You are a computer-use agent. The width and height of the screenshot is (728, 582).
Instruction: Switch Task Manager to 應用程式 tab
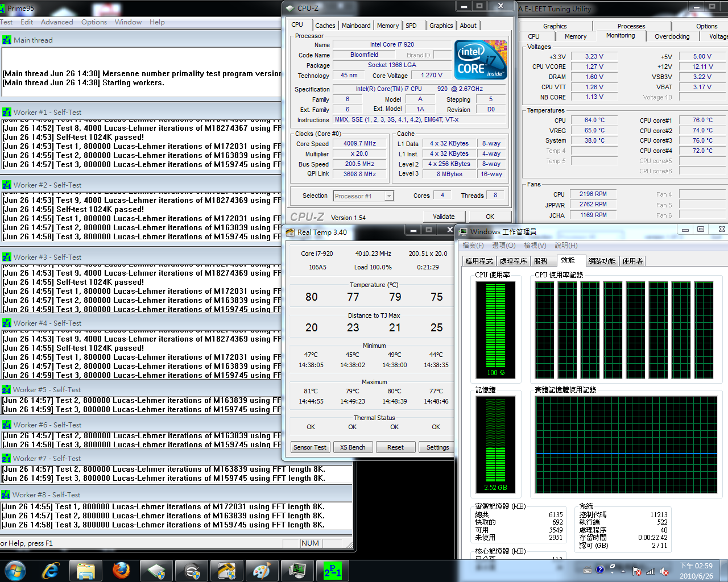click(x=479, y=261)
